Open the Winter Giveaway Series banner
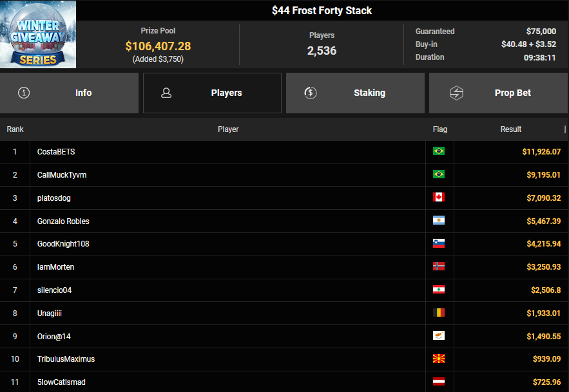The image size is (569, 392). coord(38,34)
